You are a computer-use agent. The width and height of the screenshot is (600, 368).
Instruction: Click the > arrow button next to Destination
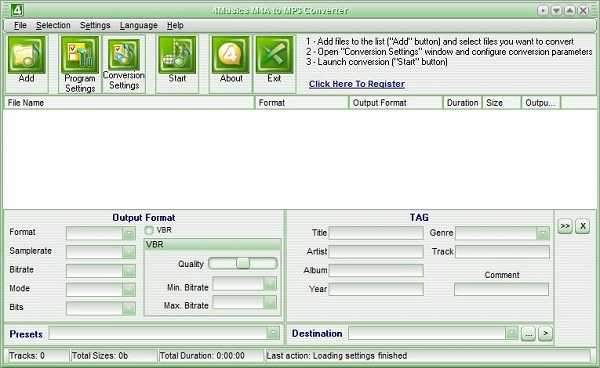coord(546,334)
